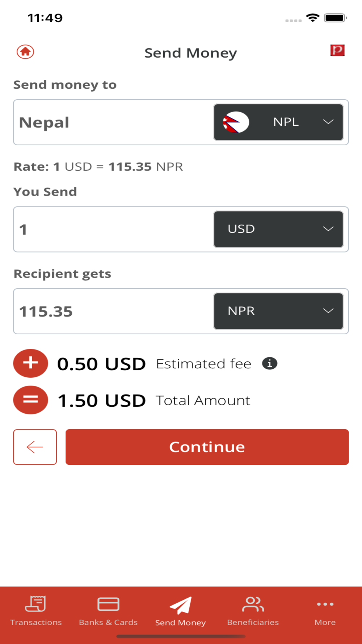Open the More tab
This screenshot has height=644, width=362.
(325, 611)
